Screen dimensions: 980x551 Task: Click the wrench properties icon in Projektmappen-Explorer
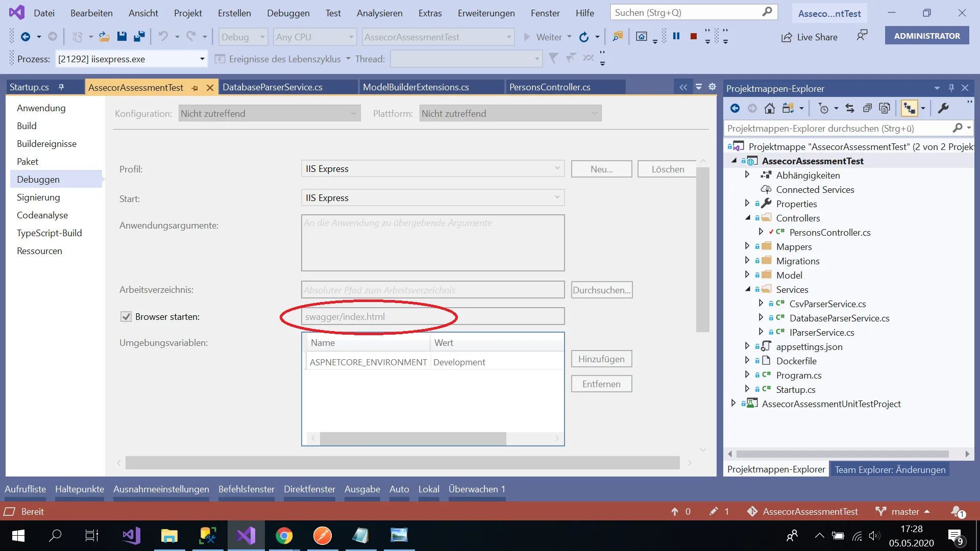(x=943, y=108)
